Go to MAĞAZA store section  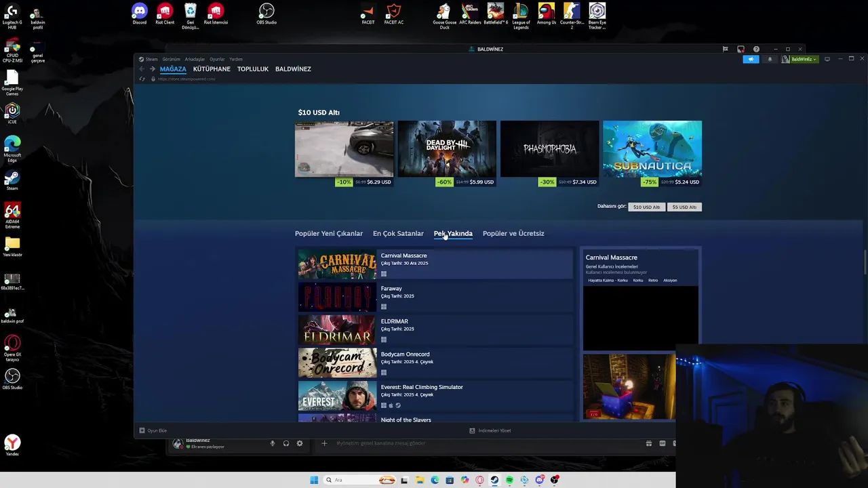pyautogui.click(x=173, y=69)
